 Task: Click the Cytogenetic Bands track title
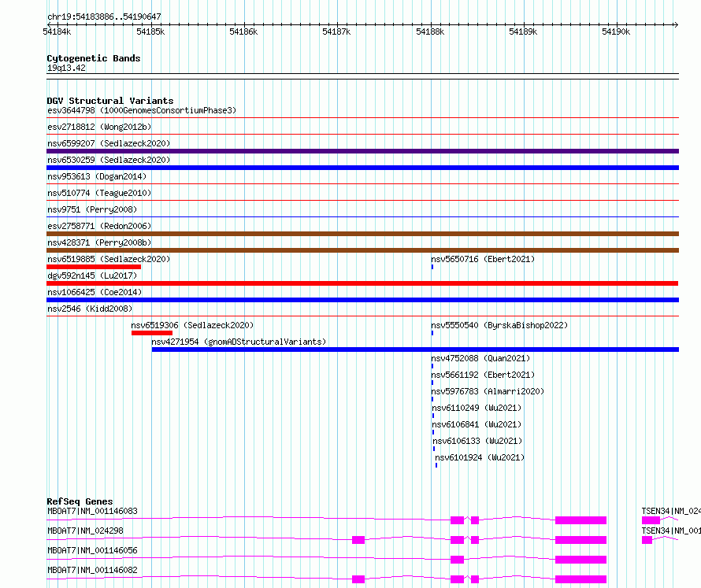point(94,58)
